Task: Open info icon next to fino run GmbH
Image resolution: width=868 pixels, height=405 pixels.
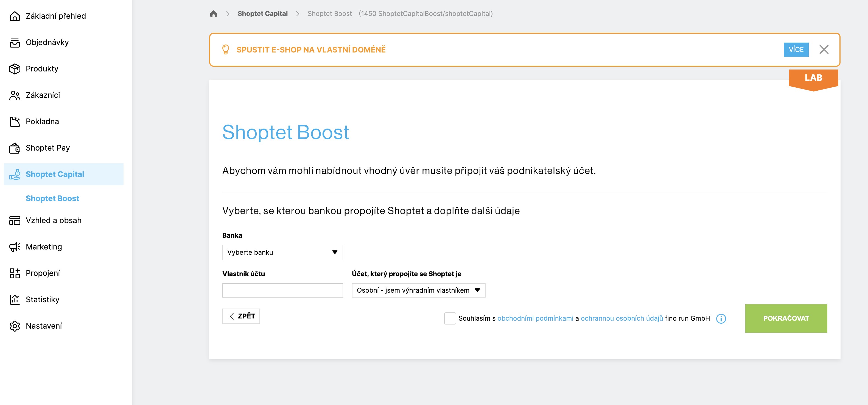Action: [x=721, y=318]
